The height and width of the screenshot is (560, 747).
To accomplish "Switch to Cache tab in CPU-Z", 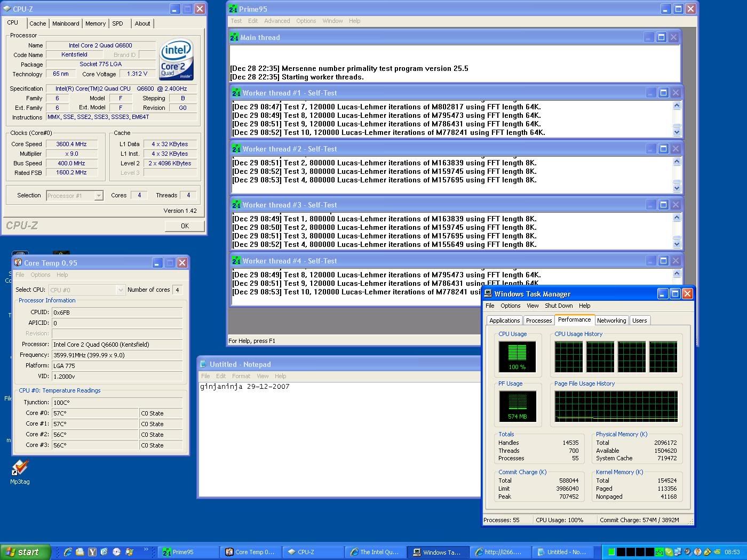I will [37, 23].
